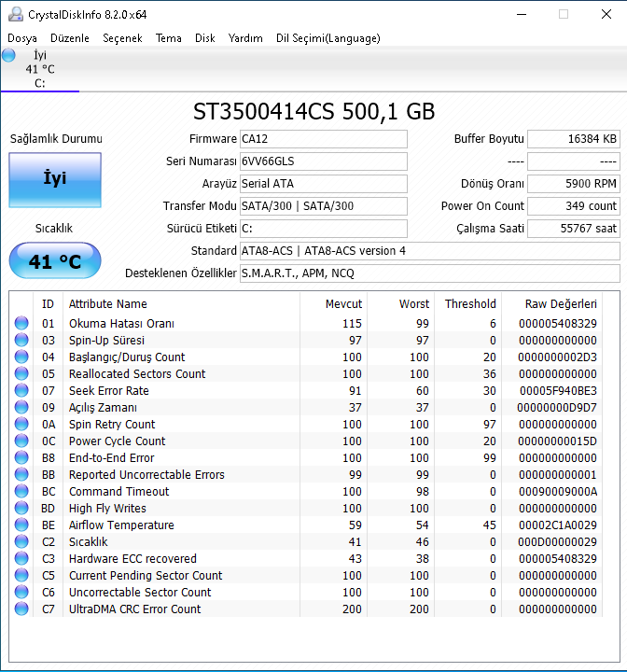This screenshot has height=672, width=627.
Task: Open the Dosya menu
Action: [x=22, y=38]
